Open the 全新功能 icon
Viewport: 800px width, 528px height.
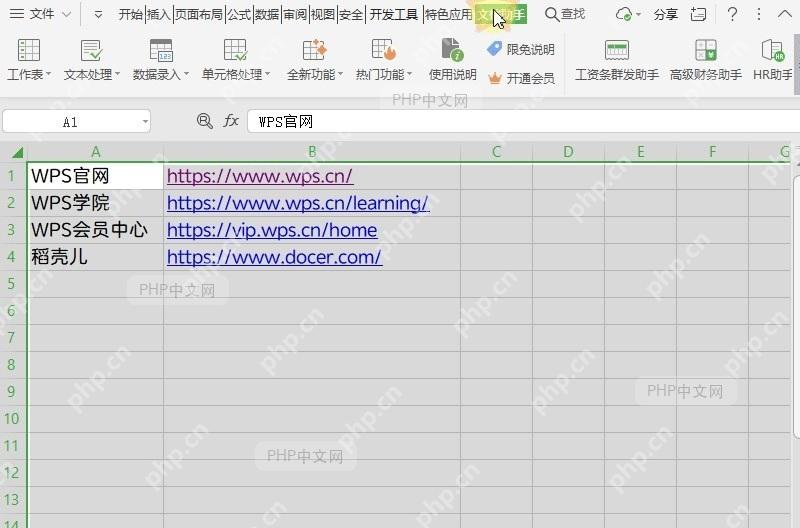click(x=314, y=51)
